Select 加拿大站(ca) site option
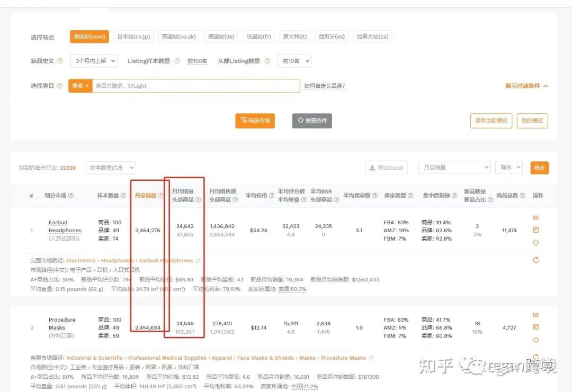Image resolution: width=572 pixels, height=392 pixels. tap(372, 37)
